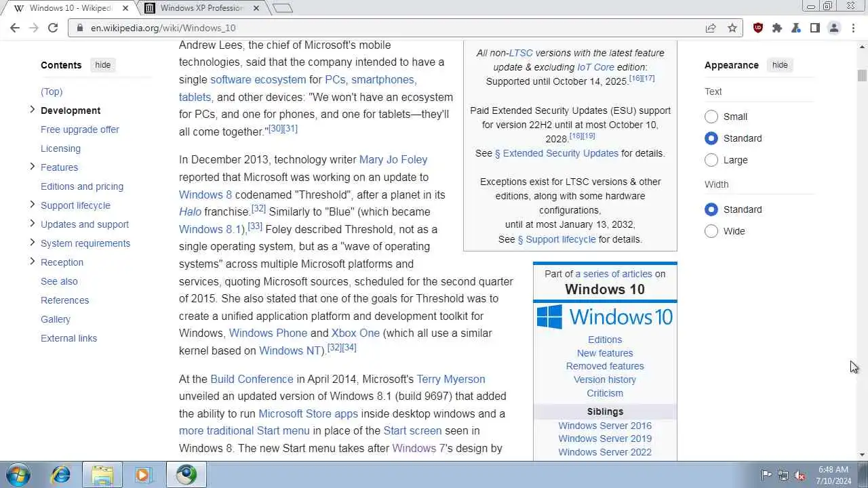Expand the Reception contents section
The height and width of the screenshot is (488, 868).
pos(32,262)
